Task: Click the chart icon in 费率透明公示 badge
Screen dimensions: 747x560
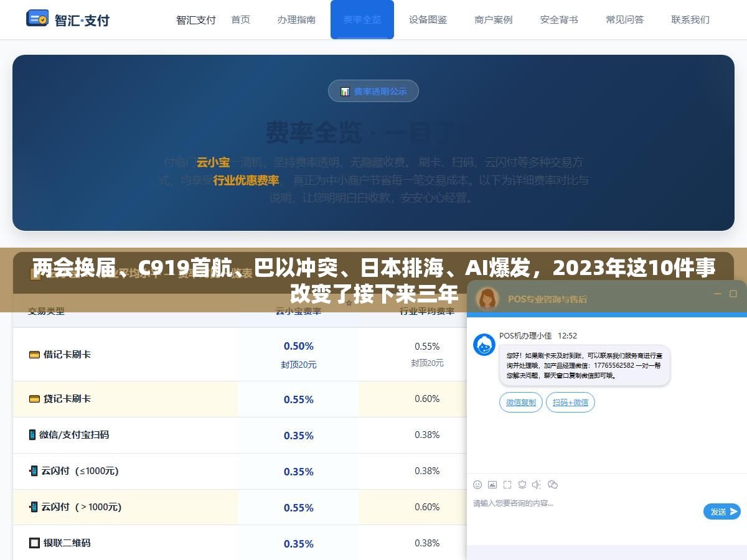Action: click(x=345, y=91)
